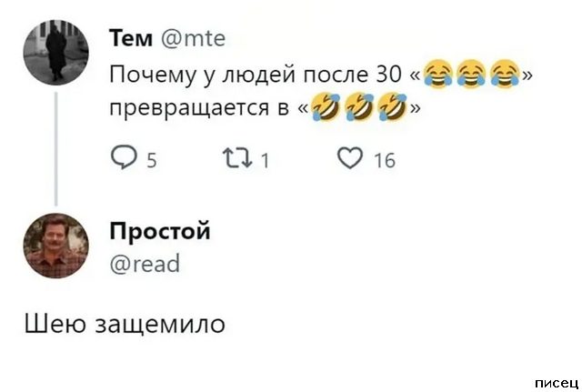This screenshot has width=582, height=392.
Task: Like the tweet with the heart icon
Action: (x=349, y=159)
